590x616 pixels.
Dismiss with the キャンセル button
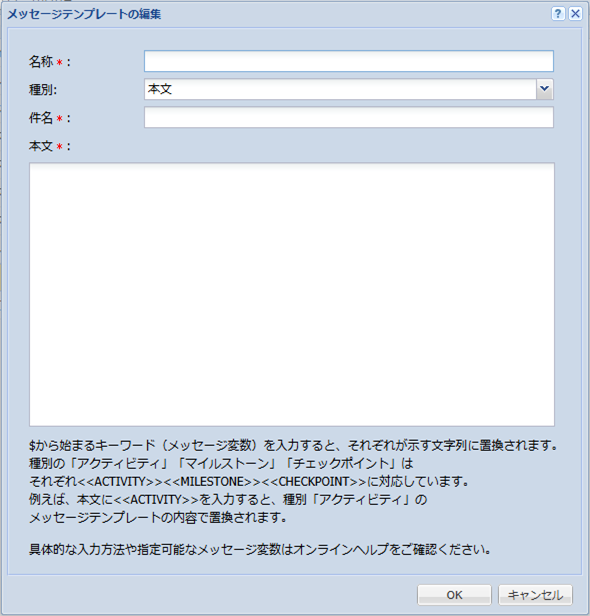535,595
